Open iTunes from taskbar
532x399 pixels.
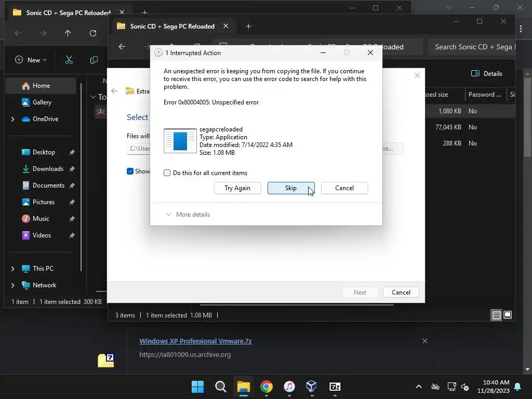pyautogui.click(x=289, y=387)
